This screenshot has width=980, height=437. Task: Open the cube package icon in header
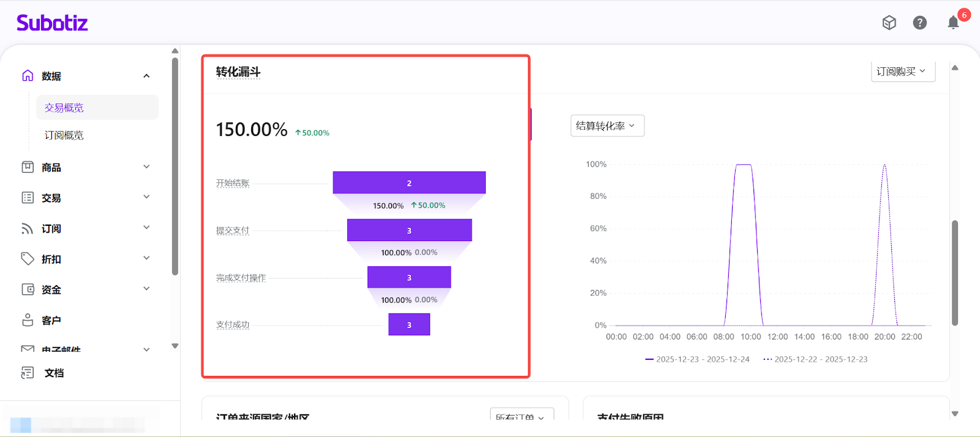(889, 23)
